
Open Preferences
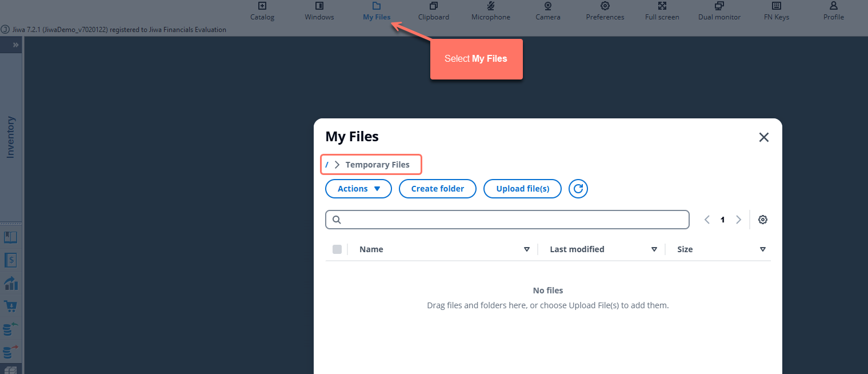click(605, 11)
